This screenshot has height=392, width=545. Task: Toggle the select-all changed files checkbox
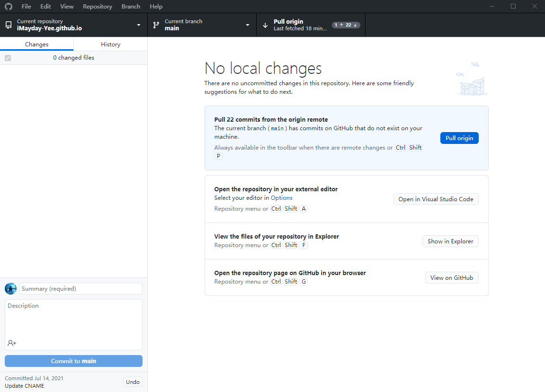(8, 58)
